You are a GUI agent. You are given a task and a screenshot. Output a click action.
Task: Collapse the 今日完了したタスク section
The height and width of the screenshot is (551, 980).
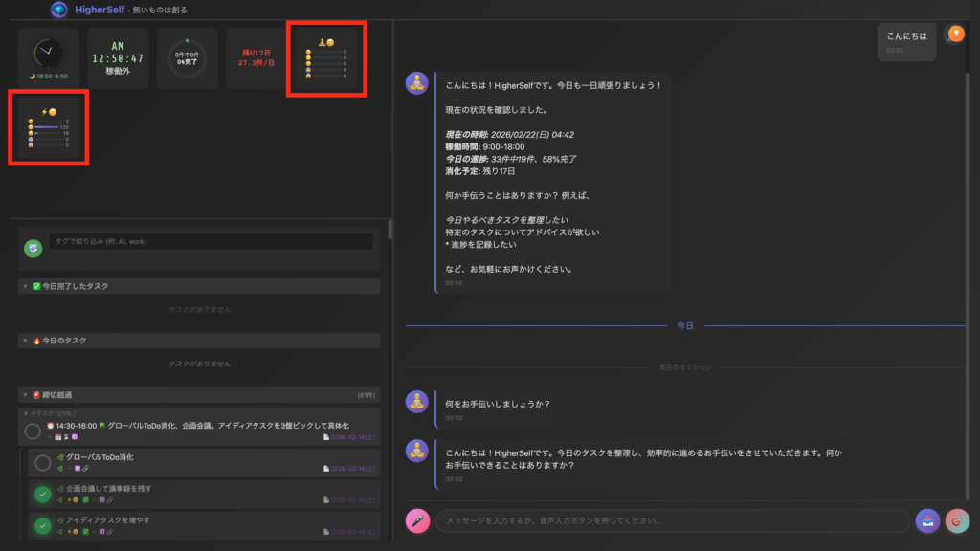pyautogui.click(x=25, y=287)
